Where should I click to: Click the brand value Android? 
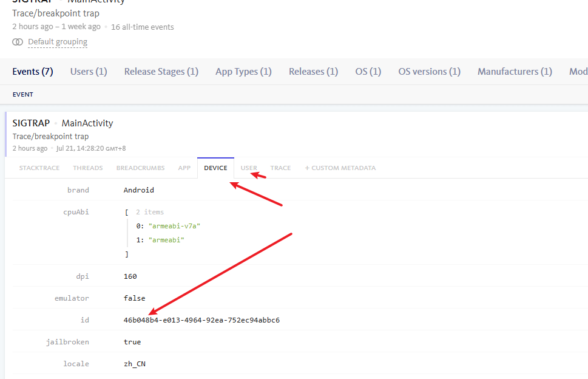coord(139,190)
